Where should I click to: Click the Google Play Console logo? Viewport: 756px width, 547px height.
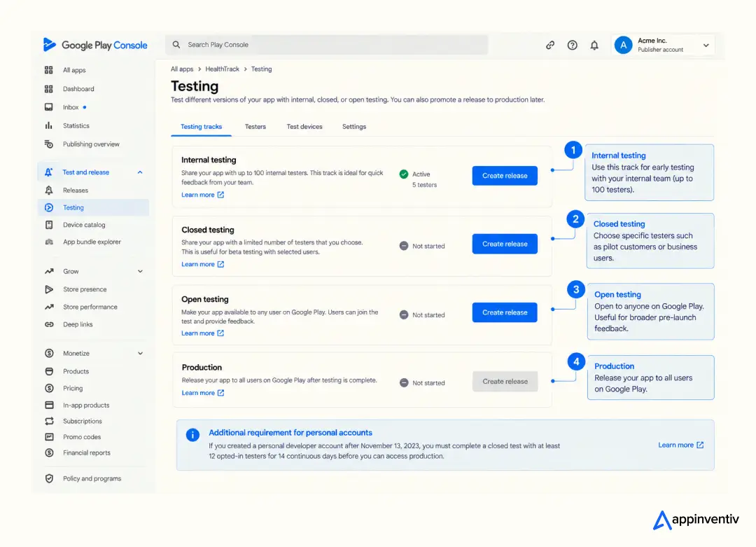point(95,45)
